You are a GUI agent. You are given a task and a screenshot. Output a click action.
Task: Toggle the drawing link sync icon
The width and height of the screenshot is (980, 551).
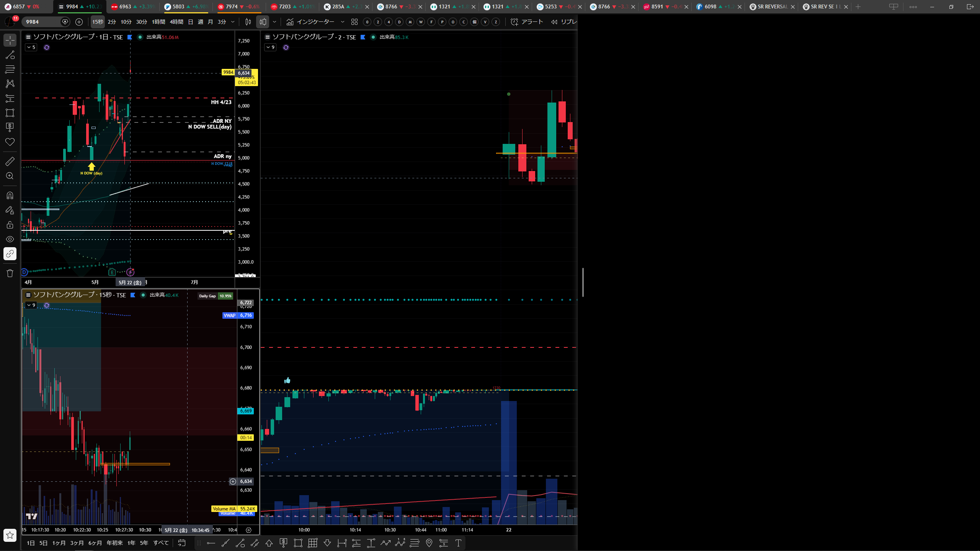click(10, 254)
